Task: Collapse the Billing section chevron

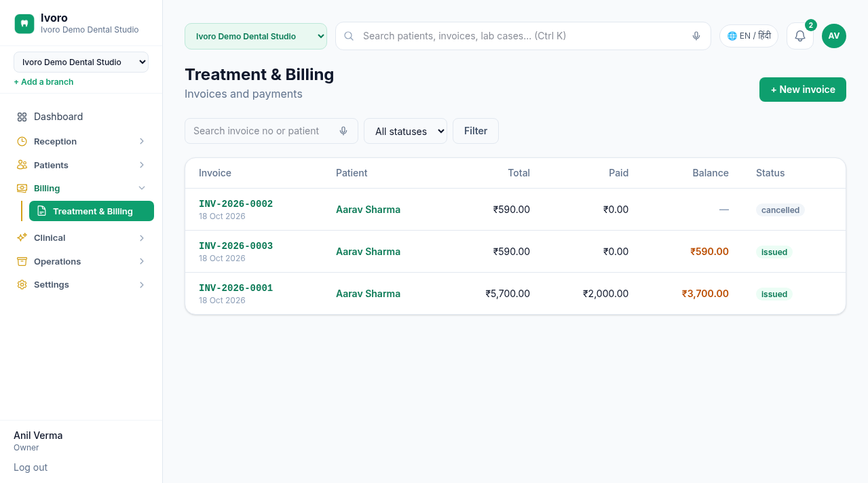Action: point(142,188)
